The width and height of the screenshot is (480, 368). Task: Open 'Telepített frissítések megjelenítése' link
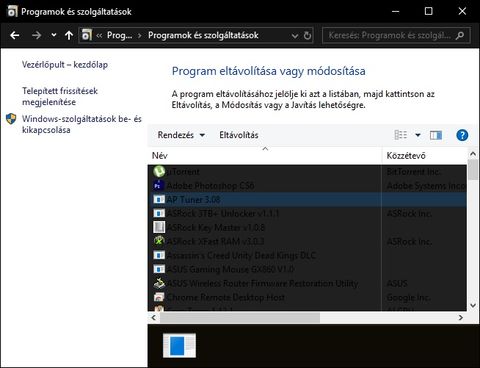pos(60,96)
